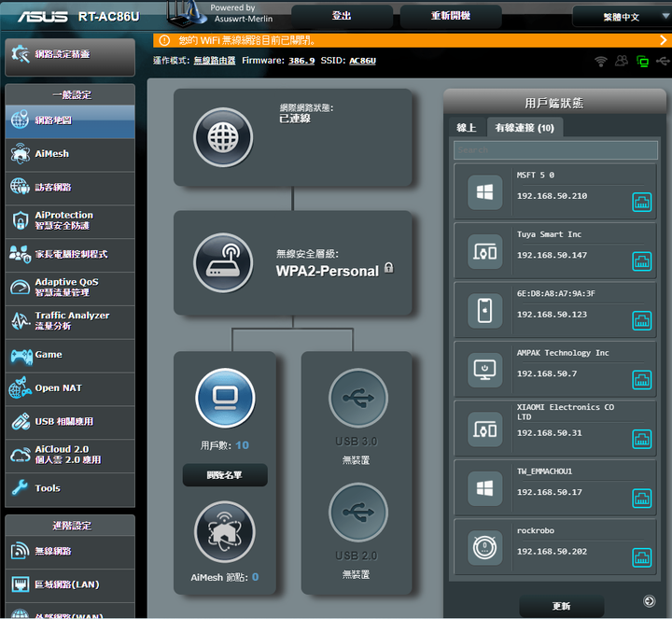Open the Open NAT menu item
Viewport: 672px width, 619px height.
point(70,388)
